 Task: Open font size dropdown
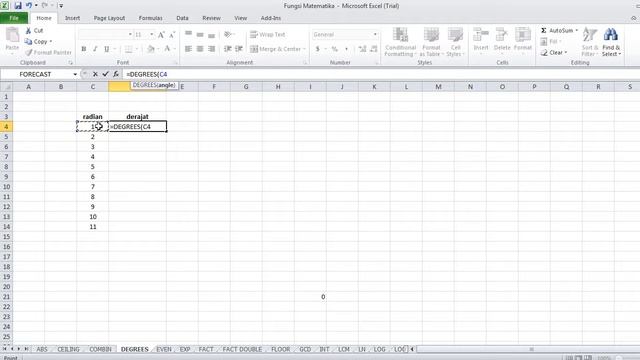tap(151, 35)
